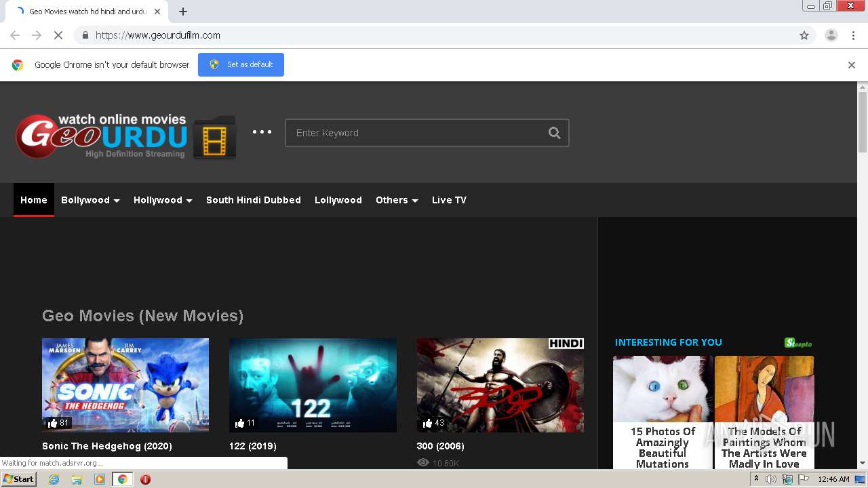Image resolution: width=868 pixels, height=488 pixels.
Task: Click the Geo Movies (New Movies) heading
Action: (x=142, y=316)
